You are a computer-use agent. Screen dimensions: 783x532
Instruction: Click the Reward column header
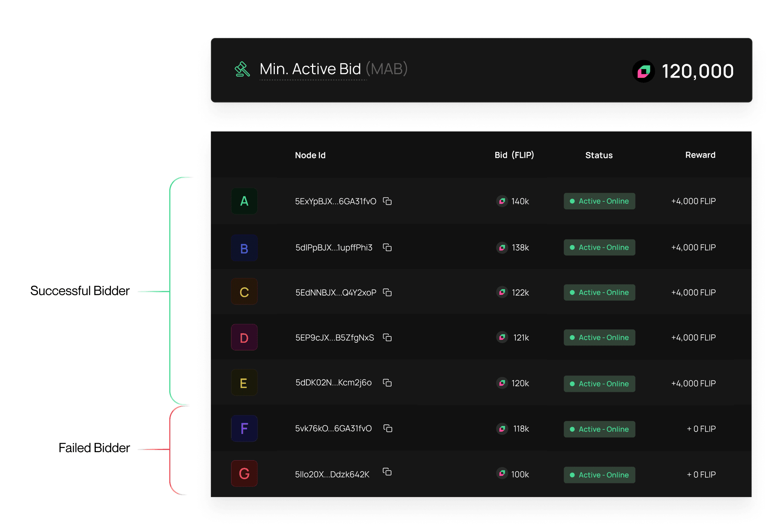[x=700, y=155]
